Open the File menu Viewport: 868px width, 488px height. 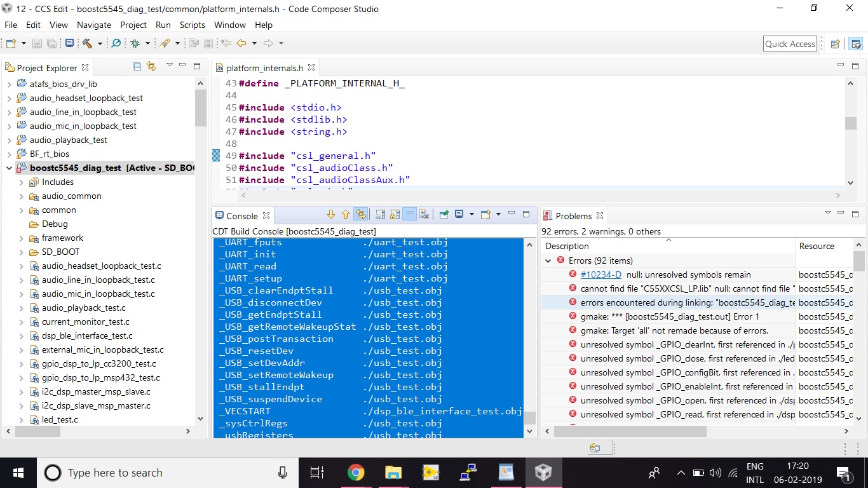pyautogui.click(x=11, y=25)
